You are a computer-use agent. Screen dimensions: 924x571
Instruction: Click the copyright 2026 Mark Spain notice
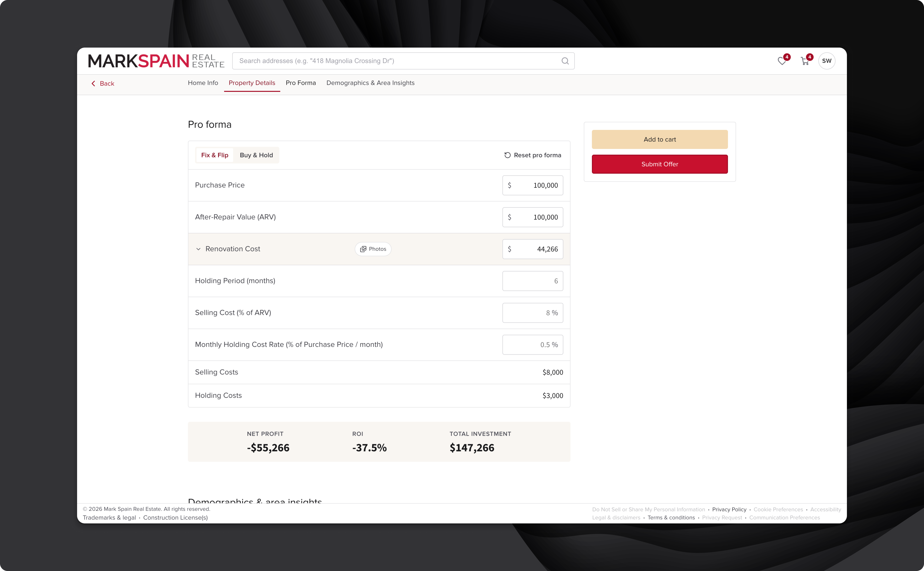point(147,509)
